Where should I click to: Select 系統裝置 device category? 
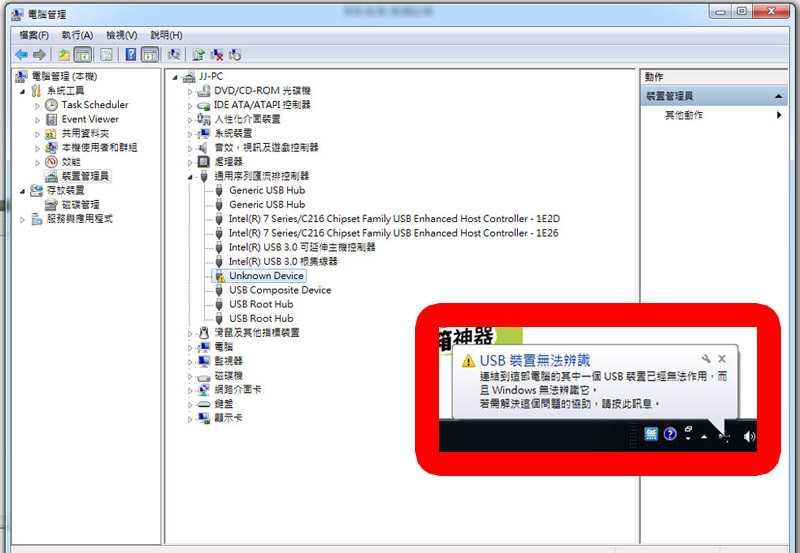tap(233, 133)
